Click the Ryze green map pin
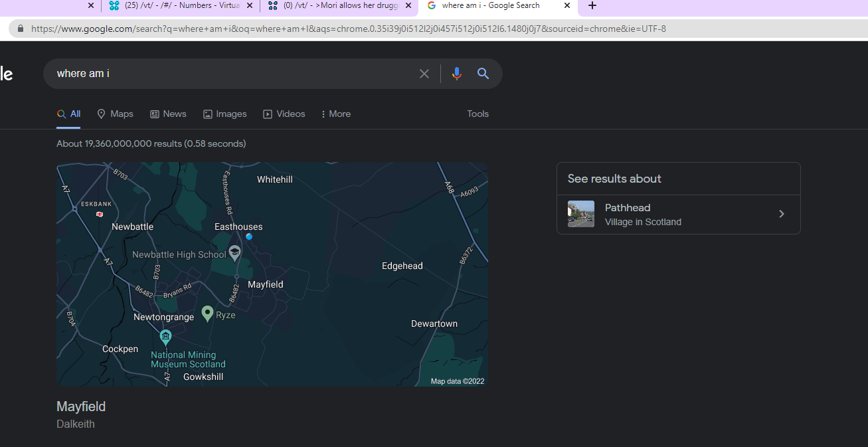This screenshot has width=868, height=447. click(208, 313)
